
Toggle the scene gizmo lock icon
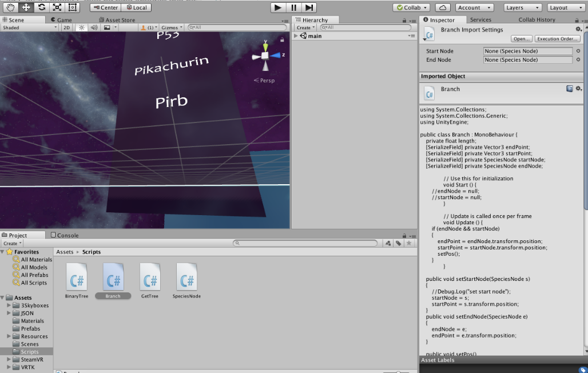click(282, 39)
